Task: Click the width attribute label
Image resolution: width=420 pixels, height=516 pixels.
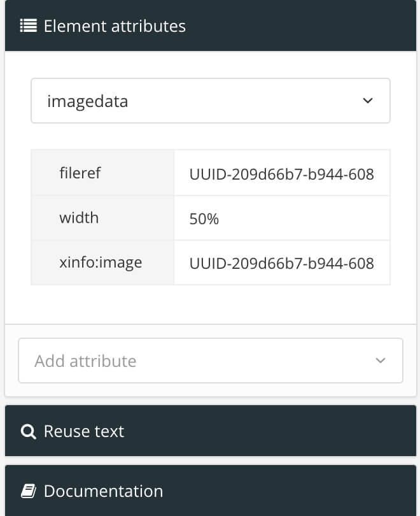Action: coord(79,218)
